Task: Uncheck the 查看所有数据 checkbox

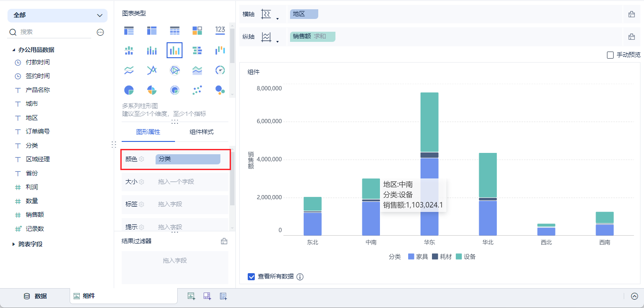Action: tap(251, 277)
